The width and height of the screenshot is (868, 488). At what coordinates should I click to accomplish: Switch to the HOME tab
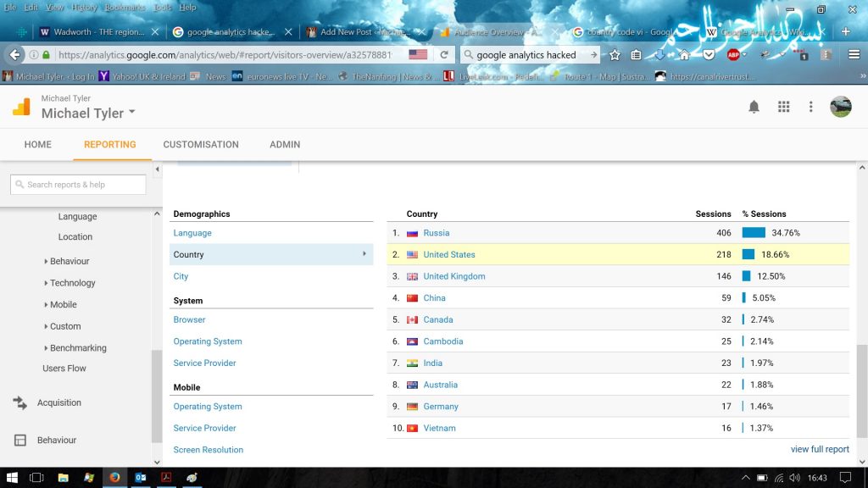tap(37, 144)
